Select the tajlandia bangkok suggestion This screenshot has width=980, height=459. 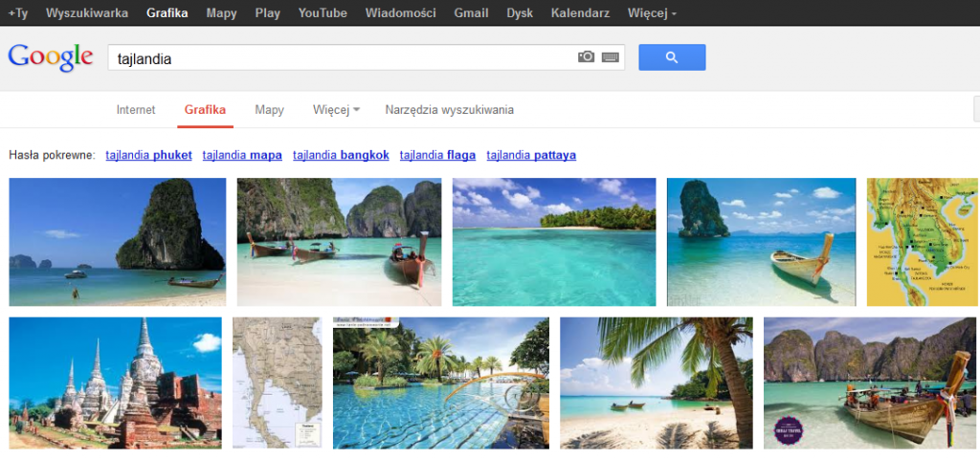341,155
